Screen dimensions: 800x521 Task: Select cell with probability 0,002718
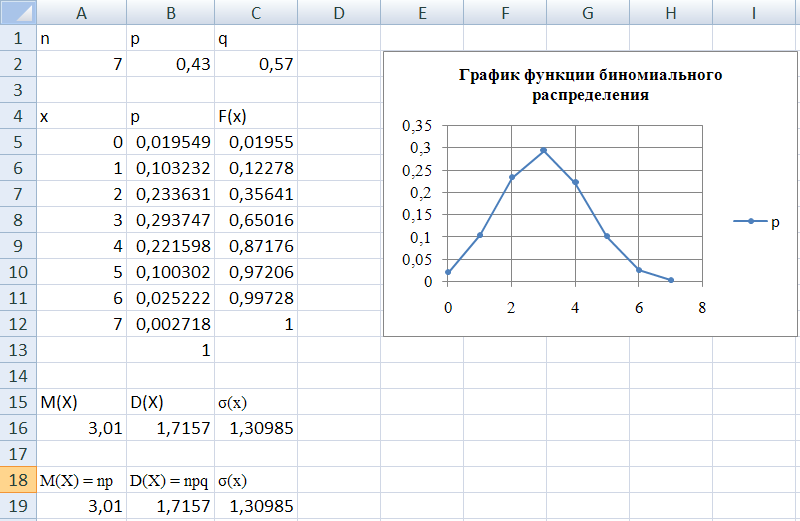170,324
